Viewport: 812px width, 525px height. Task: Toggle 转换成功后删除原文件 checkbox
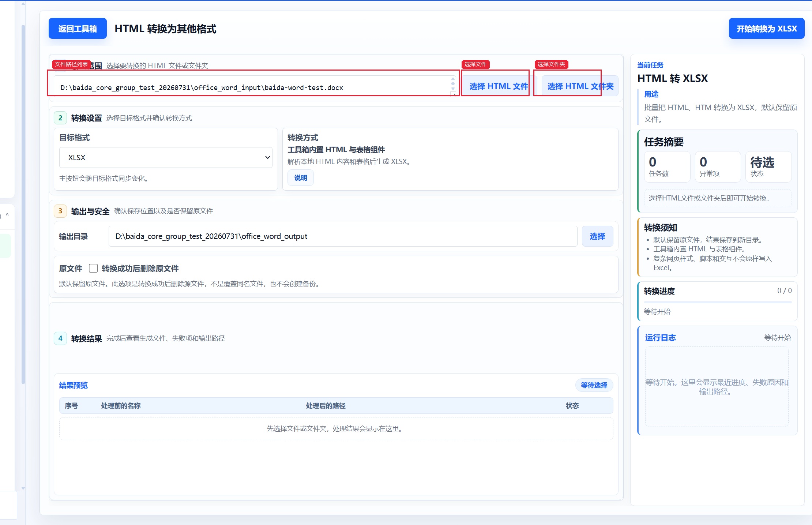93,268
